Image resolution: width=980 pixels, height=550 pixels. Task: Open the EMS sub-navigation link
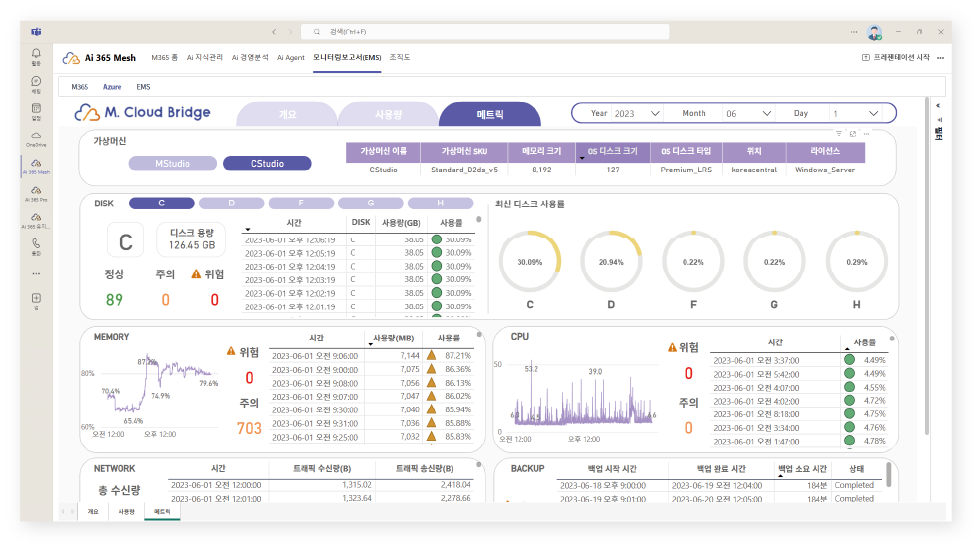(x=143, y=87)
